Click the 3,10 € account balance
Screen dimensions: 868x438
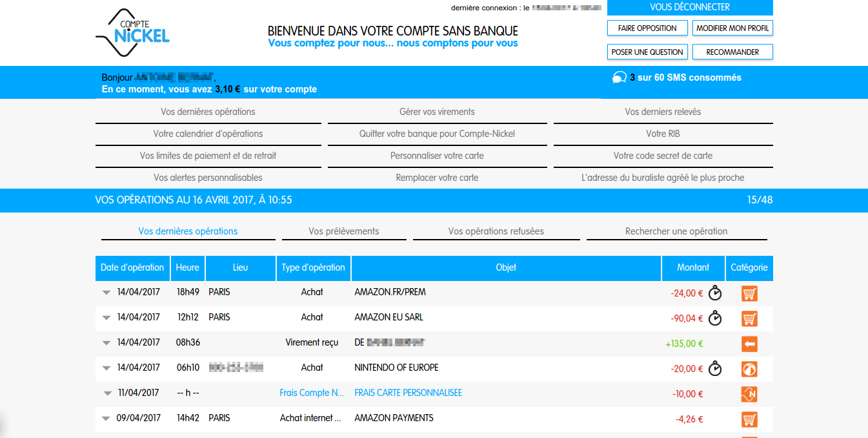click(x=228, y=89)
